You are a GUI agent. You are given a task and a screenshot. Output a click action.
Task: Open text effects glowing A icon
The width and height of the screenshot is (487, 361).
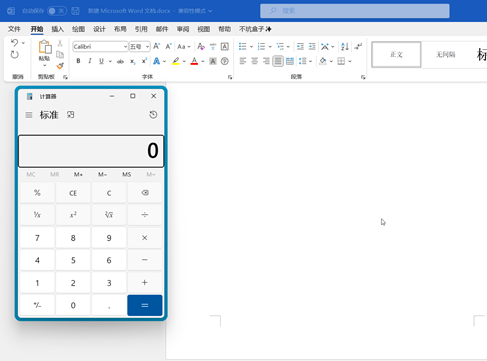pyautogui.click(x=156, y=61)
